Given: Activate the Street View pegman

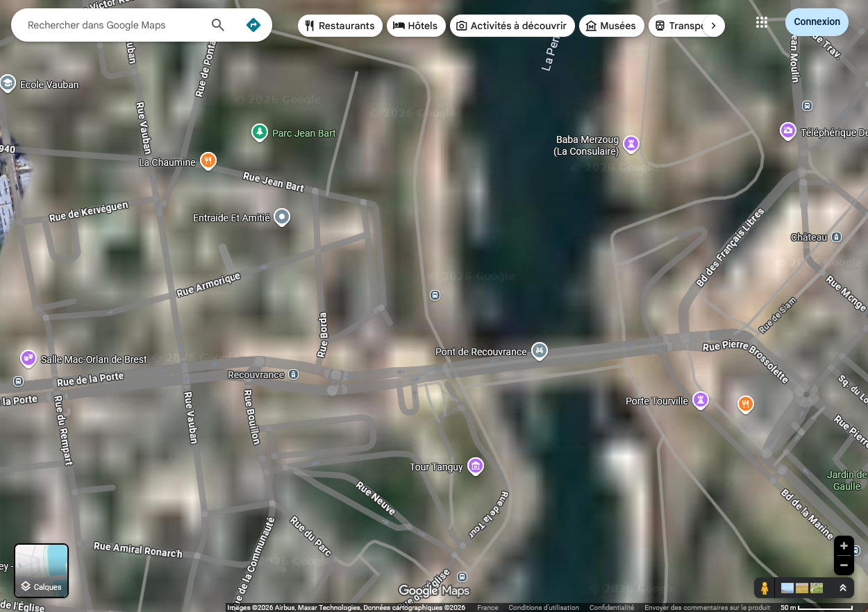Looking at the screenshot, I should [765, 588].
